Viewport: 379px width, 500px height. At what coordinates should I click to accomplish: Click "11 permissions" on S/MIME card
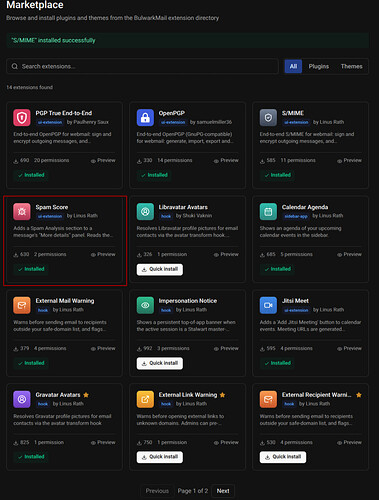coord(298,160)
